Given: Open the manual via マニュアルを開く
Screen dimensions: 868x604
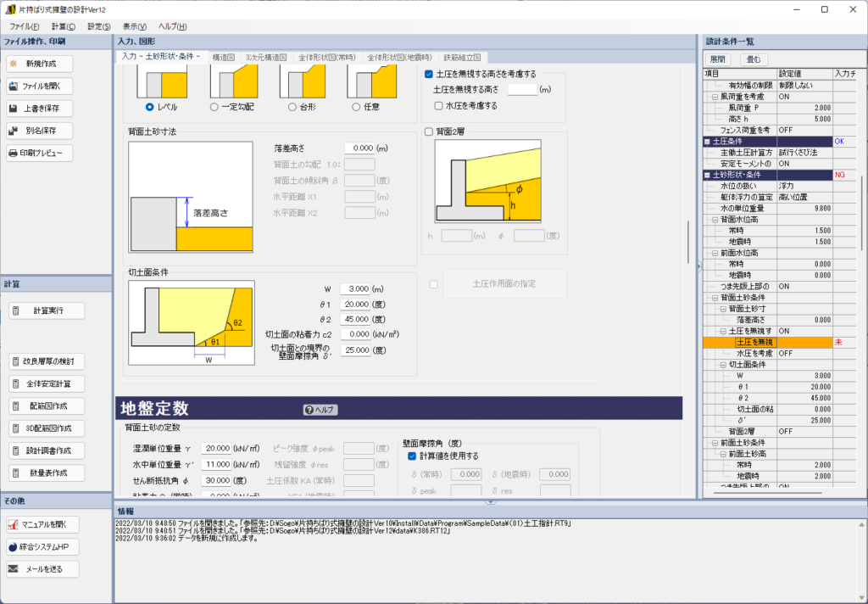Looking at the screenshot, I should coord(42,524).
